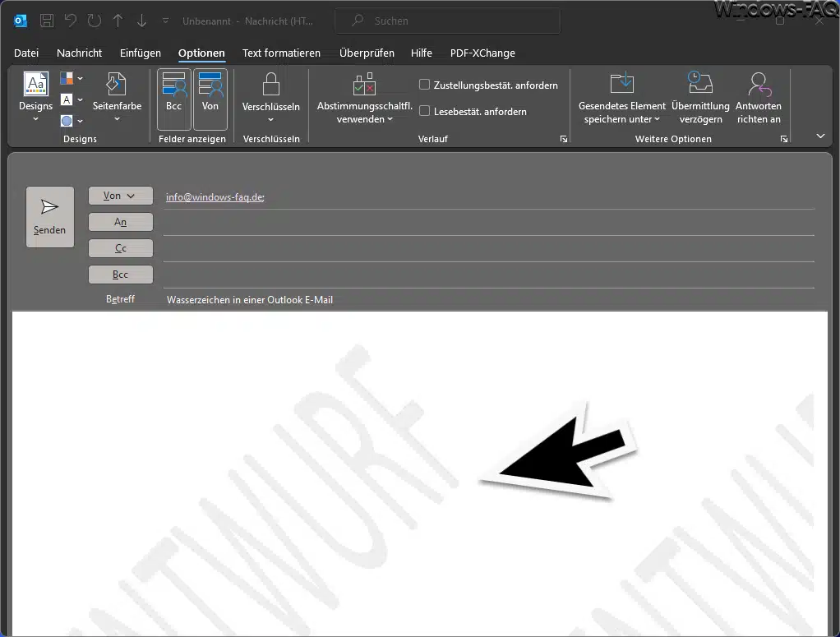840x637 pixels.
Task: Customize the Quick Access Toolbar
Action: (x=165, y=21)
